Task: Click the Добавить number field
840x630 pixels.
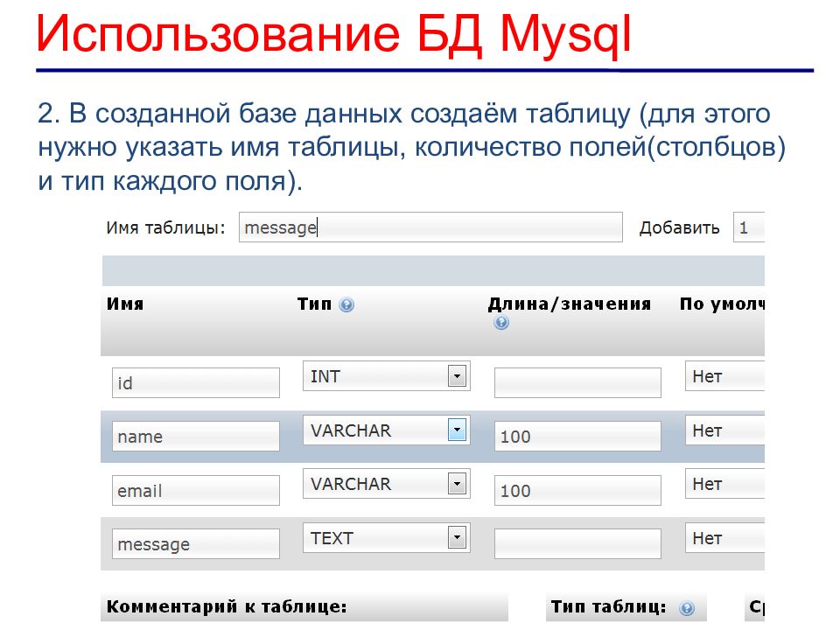Action: 748,227
